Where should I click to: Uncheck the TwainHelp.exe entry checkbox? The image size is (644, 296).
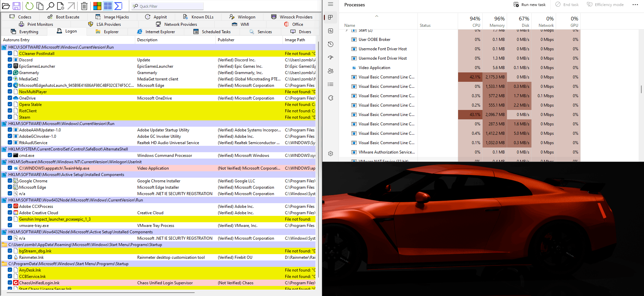[x=10, y=168]
